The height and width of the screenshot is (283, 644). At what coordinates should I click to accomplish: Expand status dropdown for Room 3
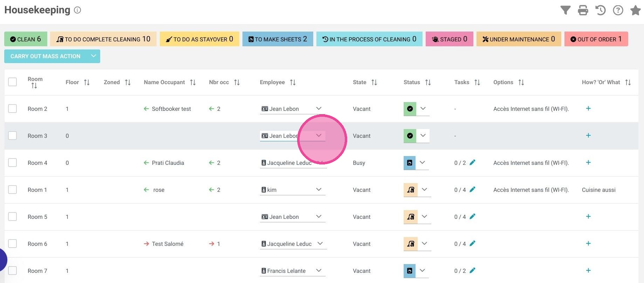click(x=423, y=135)
